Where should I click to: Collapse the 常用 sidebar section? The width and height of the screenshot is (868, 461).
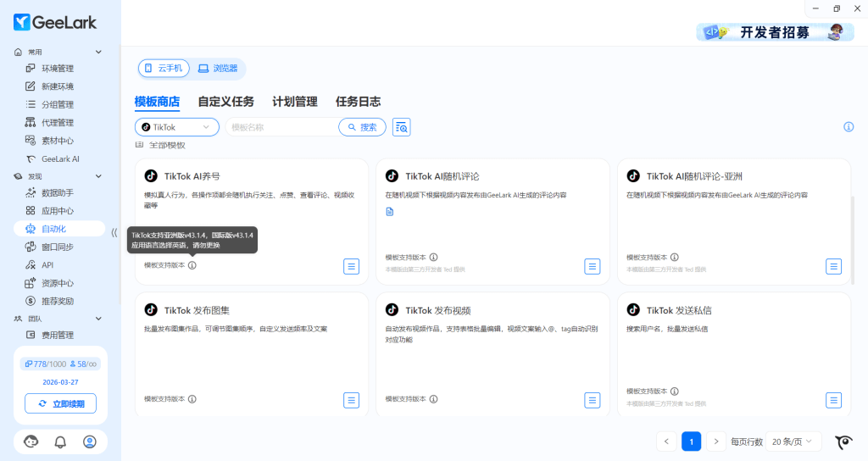click(x=98, y=52)
